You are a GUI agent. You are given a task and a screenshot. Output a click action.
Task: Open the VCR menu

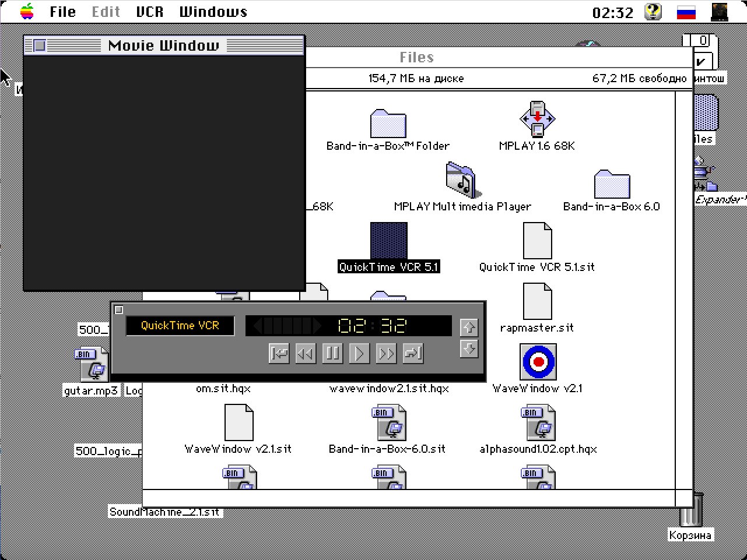150,12
